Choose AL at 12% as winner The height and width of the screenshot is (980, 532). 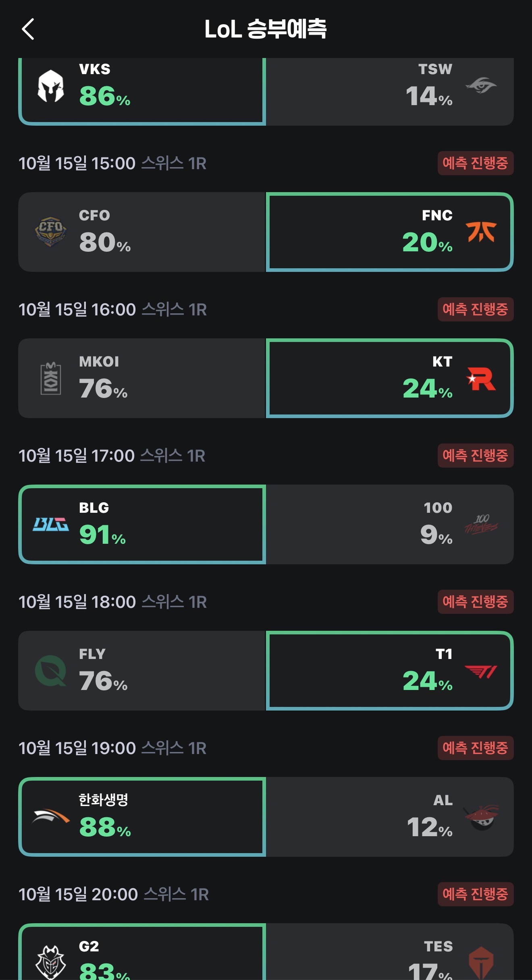[x=390, y=817]
